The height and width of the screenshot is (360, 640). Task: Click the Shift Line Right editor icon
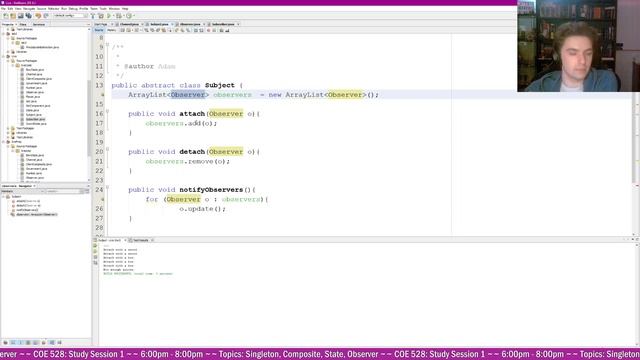click(201, 30)
